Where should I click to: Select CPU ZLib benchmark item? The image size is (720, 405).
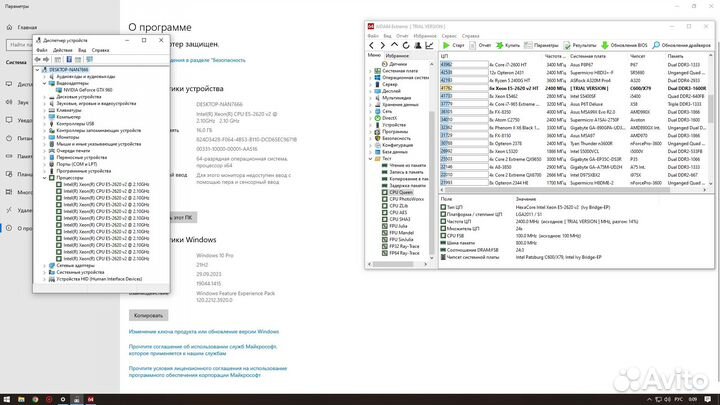[395, 206]
